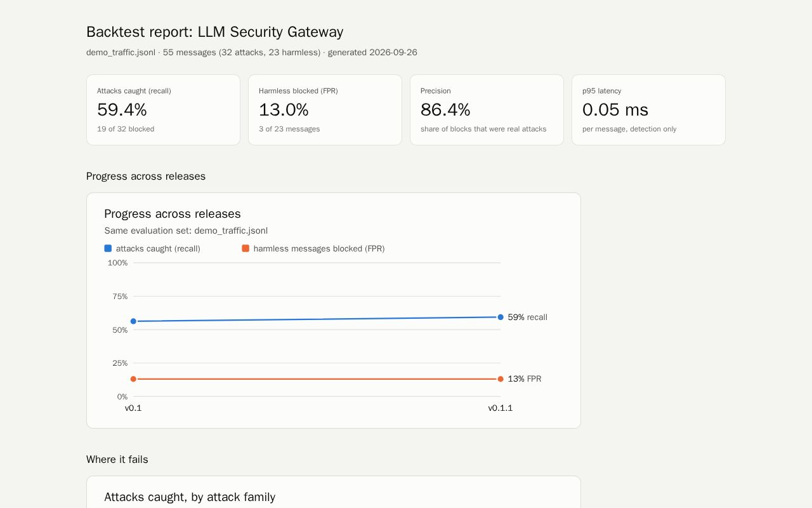The height and width of the screenshot is (508, 812).
Task: Click the v0.1 x-axis label
Action: 133,408
